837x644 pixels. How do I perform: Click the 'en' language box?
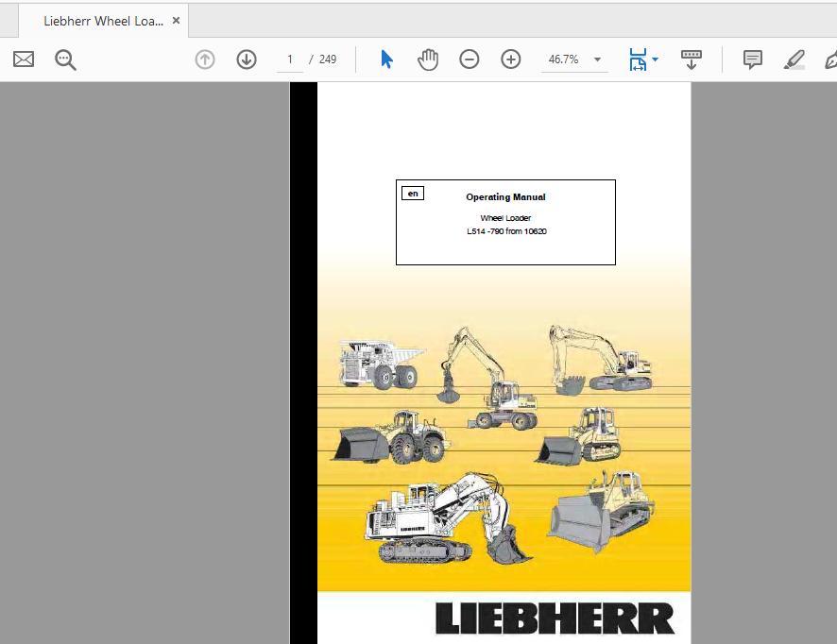click(413, 194)
